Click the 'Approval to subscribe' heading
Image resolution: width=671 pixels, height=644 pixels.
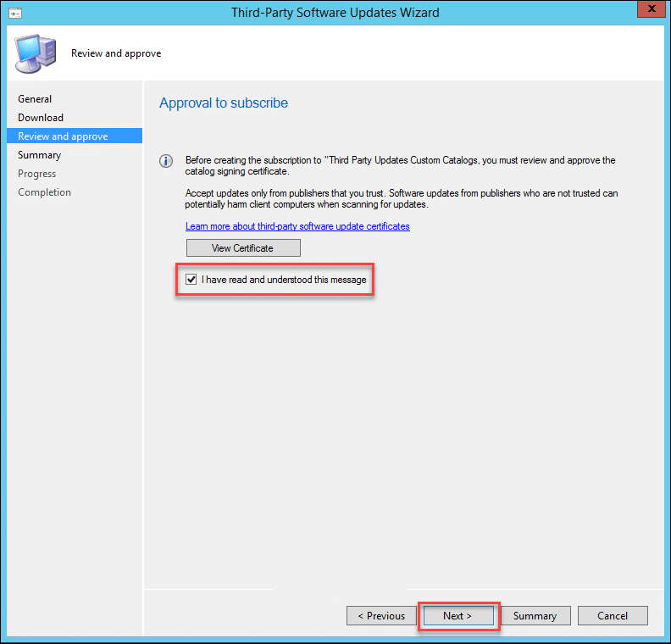224,103
